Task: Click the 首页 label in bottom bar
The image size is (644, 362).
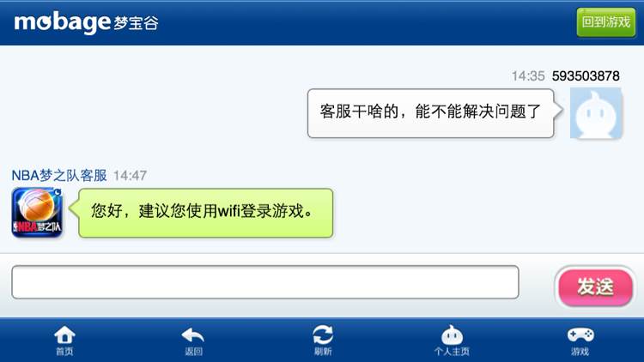Action: coord(64,352)
